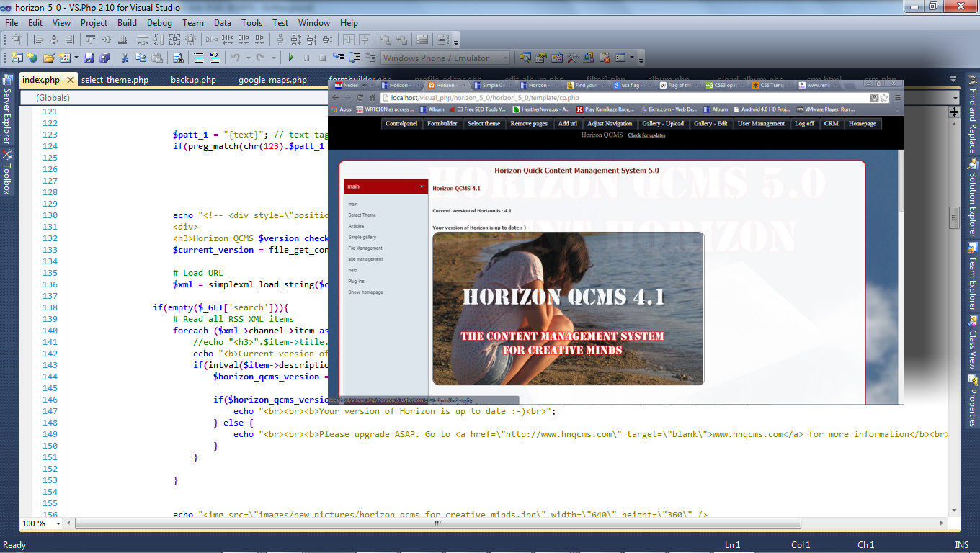
Task: Click the Open File folder icon
Action: pos(48,58)
